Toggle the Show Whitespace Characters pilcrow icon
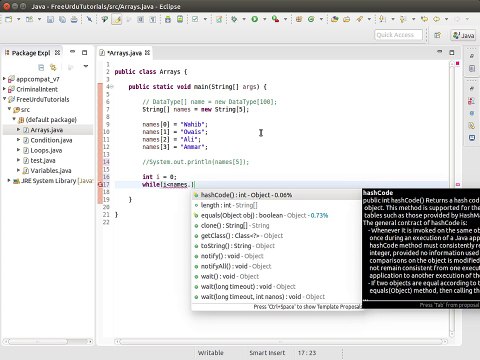Image resolution: width=480 pixels, height=360 pixels. [153, 19]
